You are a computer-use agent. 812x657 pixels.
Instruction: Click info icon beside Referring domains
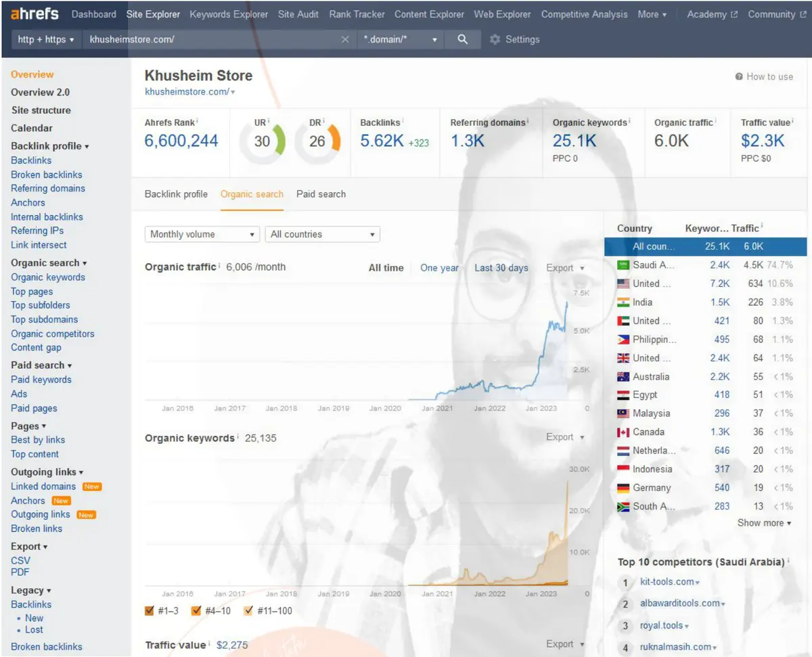tap(528, 122)
